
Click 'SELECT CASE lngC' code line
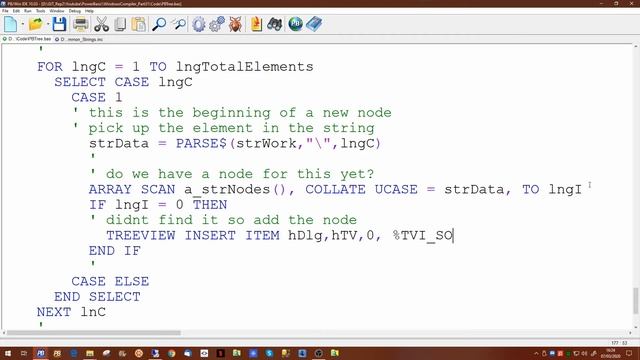coord(123,82)
